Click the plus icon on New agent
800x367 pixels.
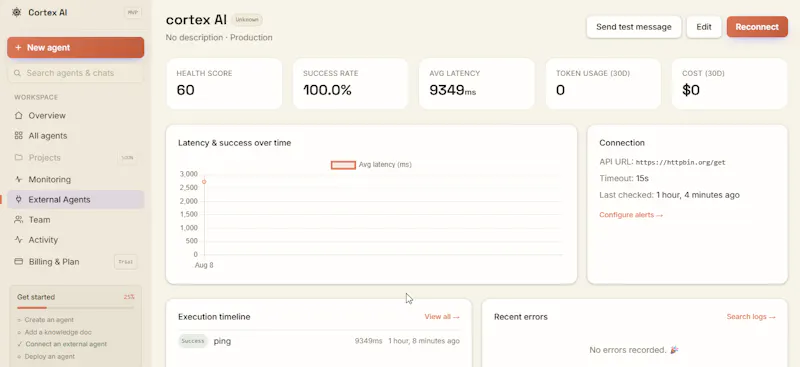pyautogui.click(x=18, y=47)
